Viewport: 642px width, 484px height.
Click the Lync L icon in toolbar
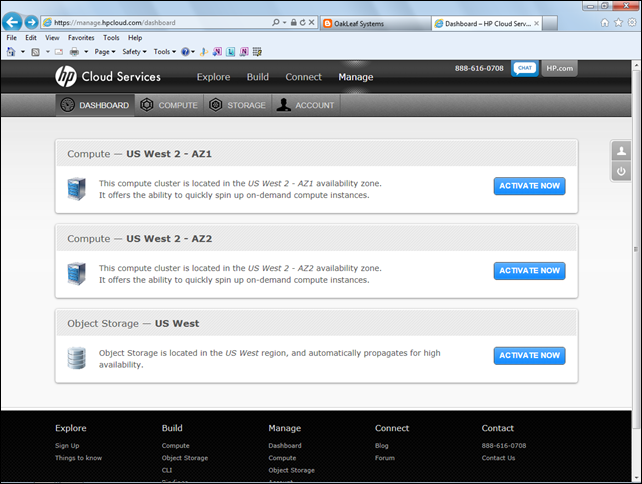[231, 52]
